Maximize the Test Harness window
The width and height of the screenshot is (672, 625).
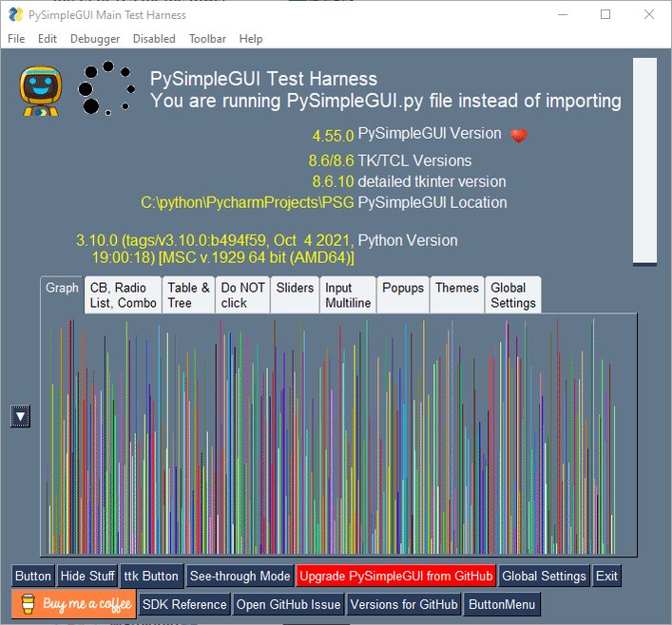point(605,14)
